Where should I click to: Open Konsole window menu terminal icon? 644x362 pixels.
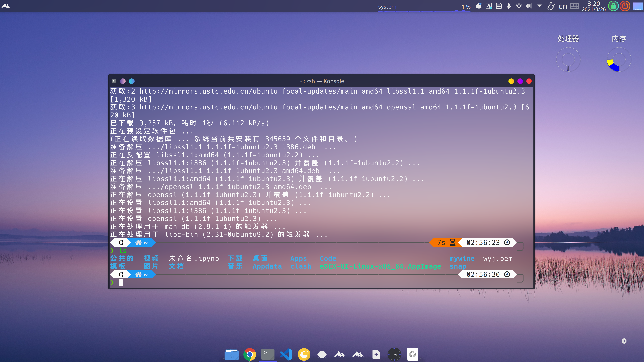point(114,81)
